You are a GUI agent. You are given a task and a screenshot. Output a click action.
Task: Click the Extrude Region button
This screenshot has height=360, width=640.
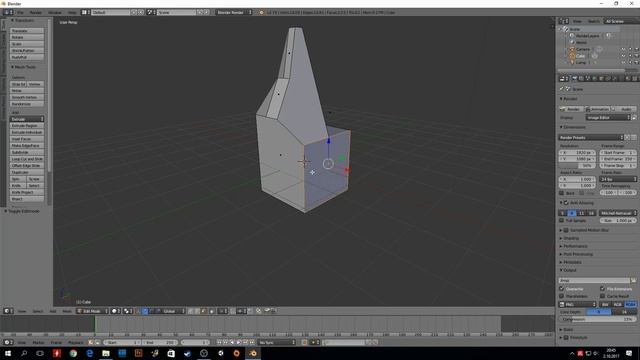pyautogui.click(x=27, y=126)
